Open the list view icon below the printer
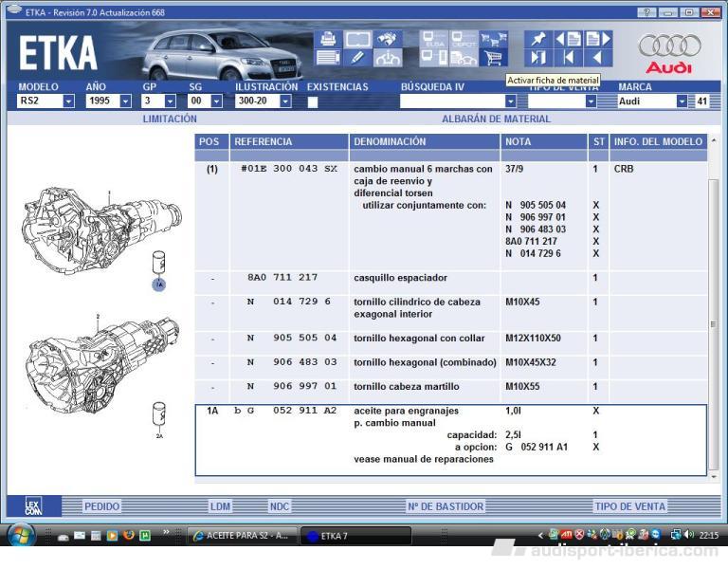 [x=328, y=58]
